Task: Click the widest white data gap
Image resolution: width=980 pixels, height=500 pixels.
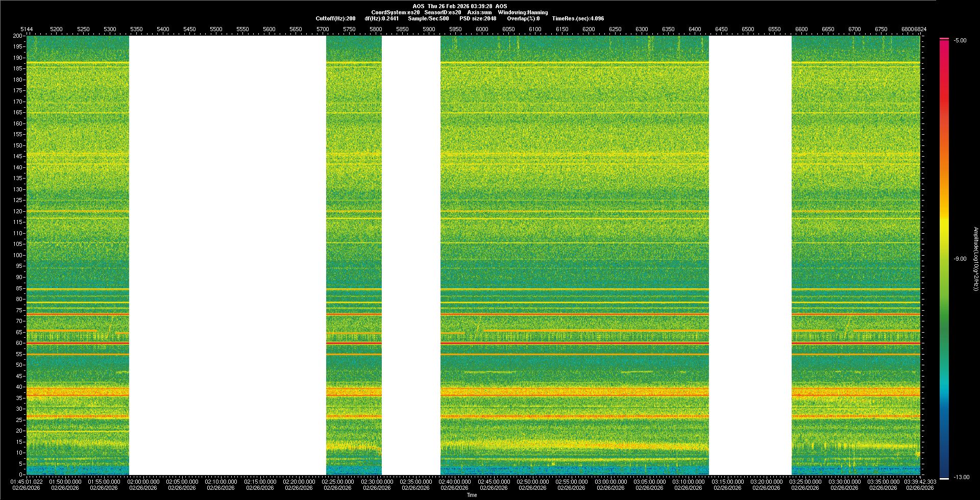Action: coord(228,255)
